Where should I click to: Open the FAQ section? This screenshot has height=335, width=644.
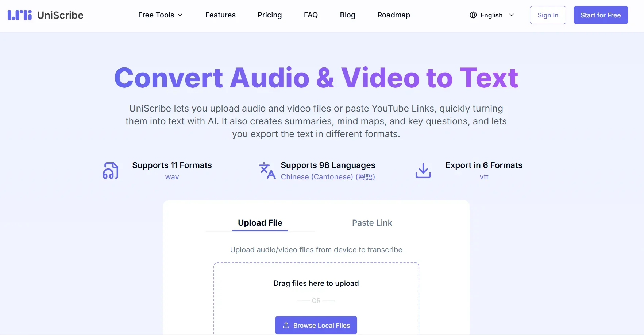pyautogui.click(x=311, y=15)
